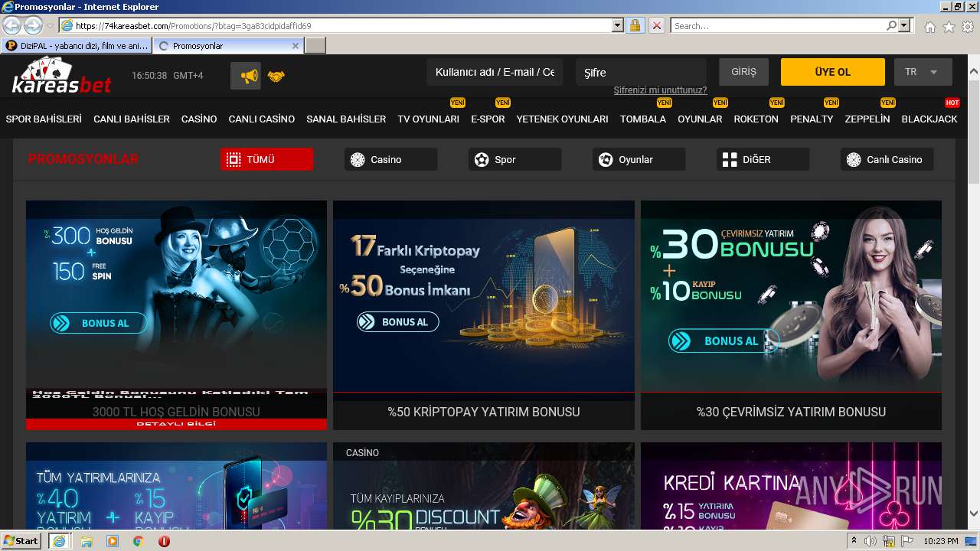Click the handshake partnership icon
The image size is (980, 551).
coord(276,76)
